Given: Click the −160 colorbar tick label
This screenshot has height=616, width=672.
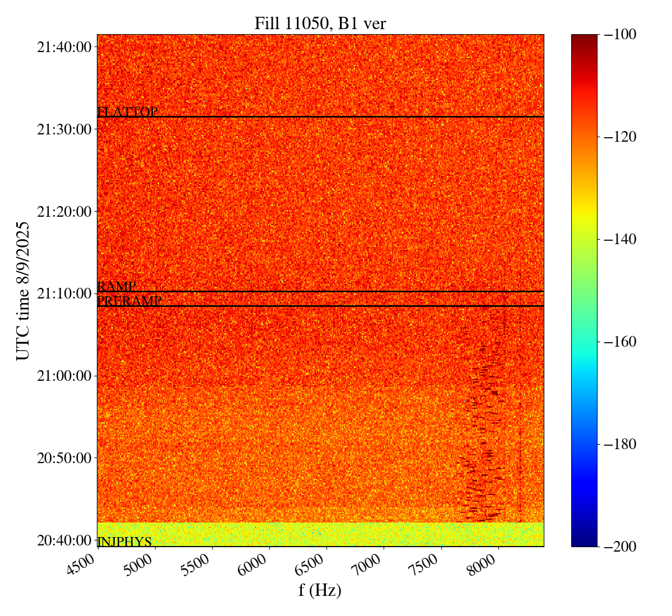Looking at the screenshot, I should (618, 342).
